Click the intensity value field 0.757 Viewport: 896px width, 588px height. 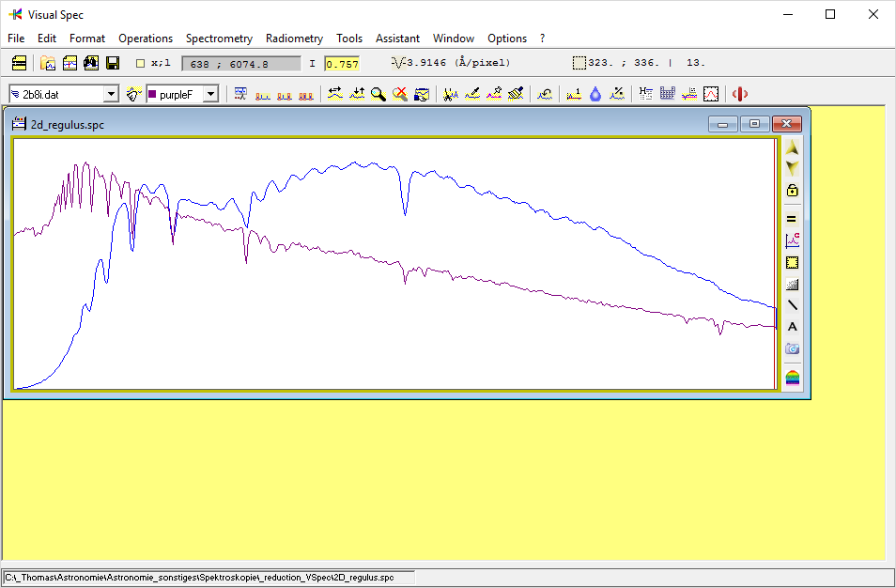point(342,64)
